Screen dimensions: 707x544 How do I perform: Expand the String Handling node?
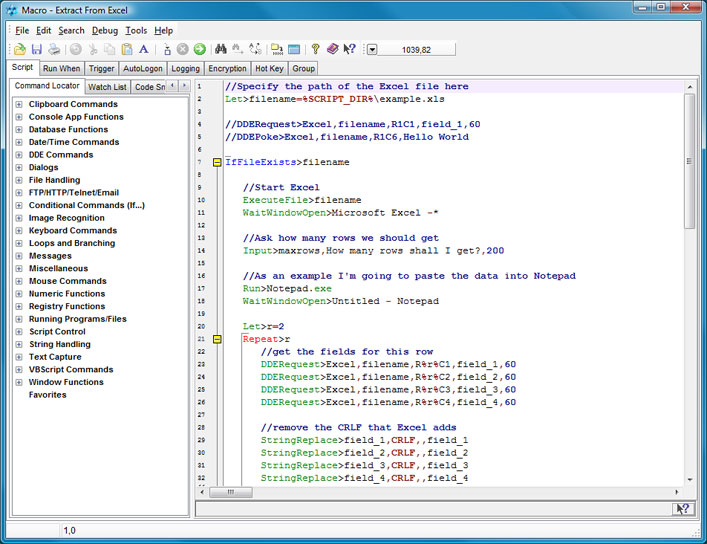19,344
